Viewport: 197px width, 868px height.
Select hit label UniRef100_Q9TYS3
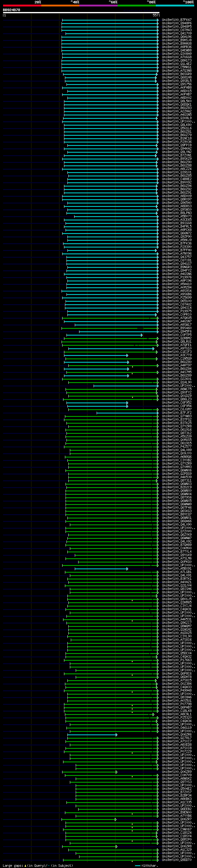(x=176, y=782)
